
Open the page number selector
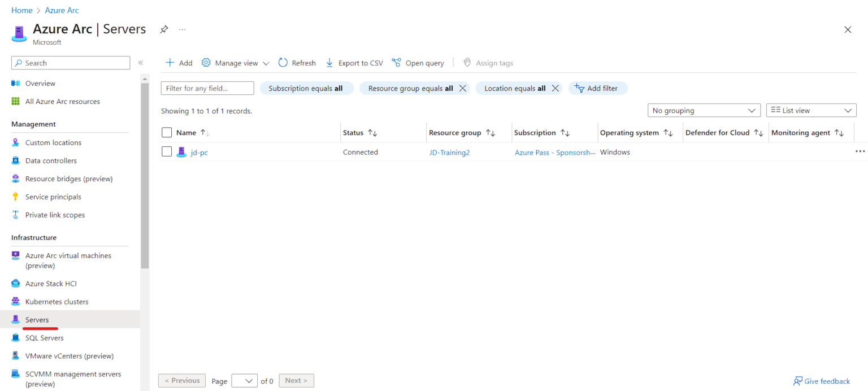[x=244, y=380]
